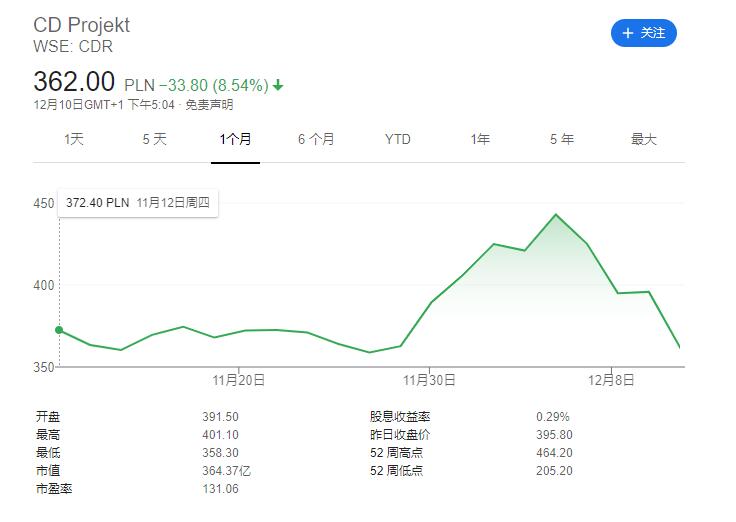Click the 开盘 value 391.50
736x522 pixels.
point(220,416)
